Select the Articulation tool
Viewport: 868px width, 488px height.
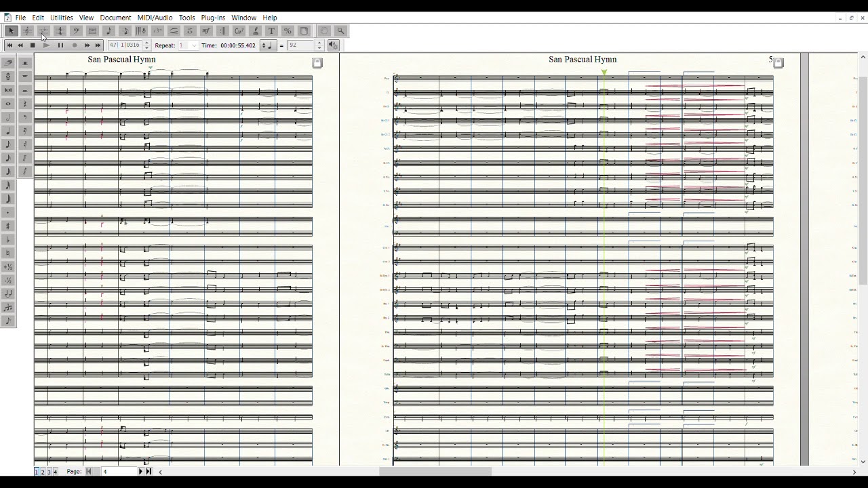pyautogui.click(x=190, y=30)
